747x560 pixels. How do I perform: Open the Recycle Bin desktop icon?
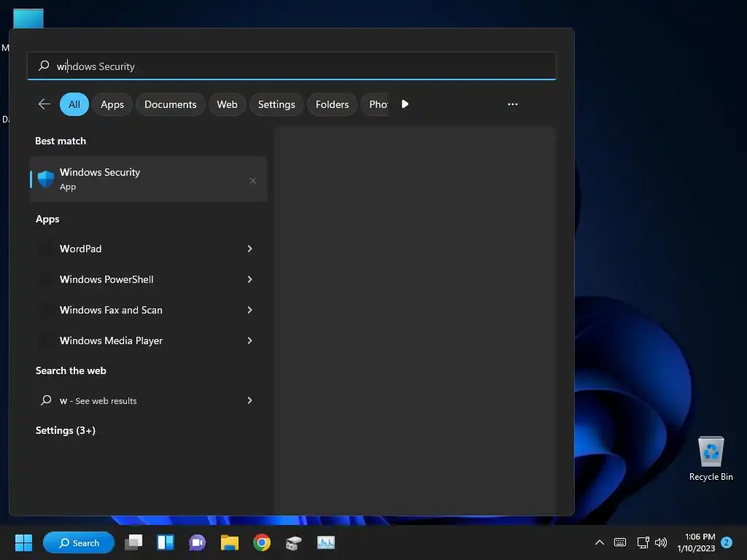point(711,459)
